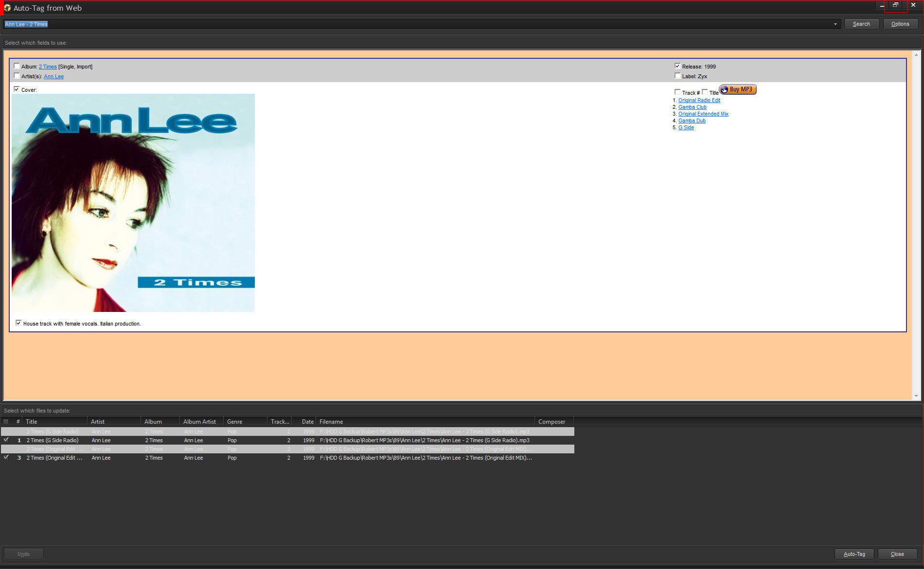Click the results pane scroll-down arrow
The height and width of the screenshot is (569, 924).
(x=916, y=396)
